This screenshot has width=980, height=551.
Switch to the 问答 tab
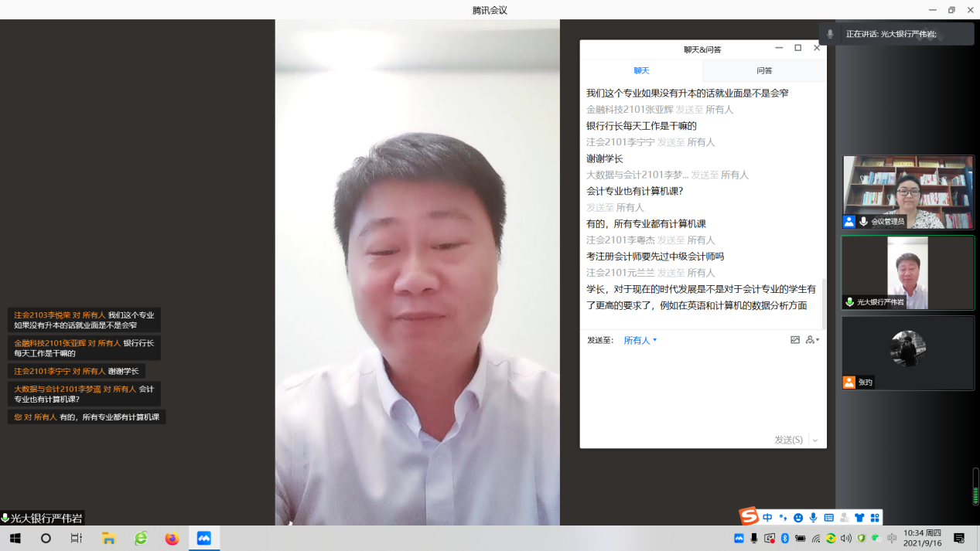[x=764, y=70]
